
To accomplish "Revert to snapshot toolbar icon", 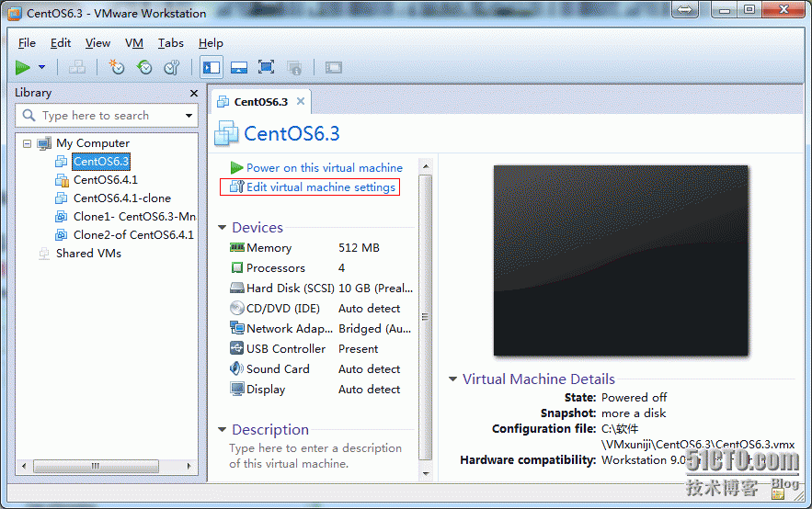I will (144, 67).
